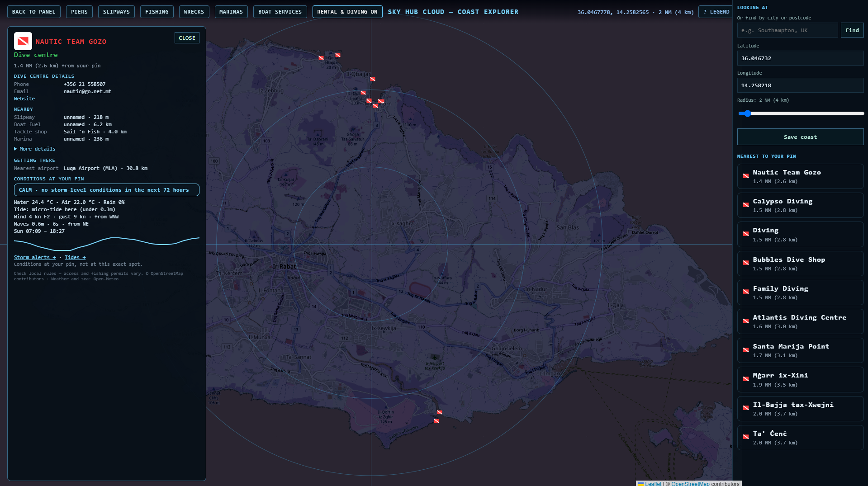Click dive flag icon beside Family Diving

pyautogui.click(x=745, y=292)
